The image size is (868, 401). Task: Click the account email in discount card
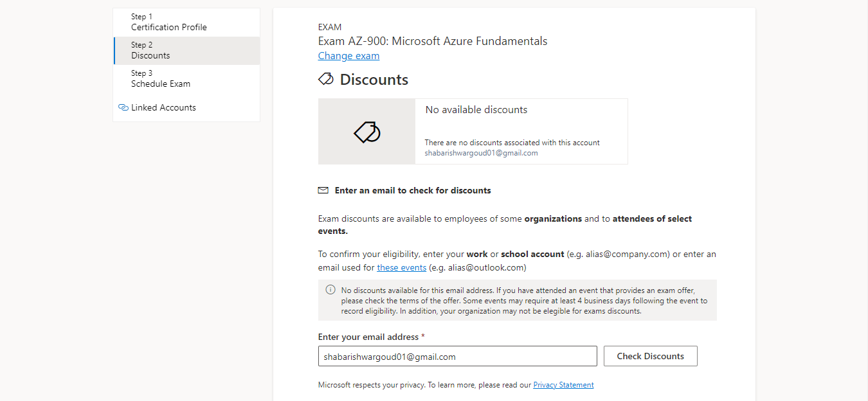pos(482,153)
